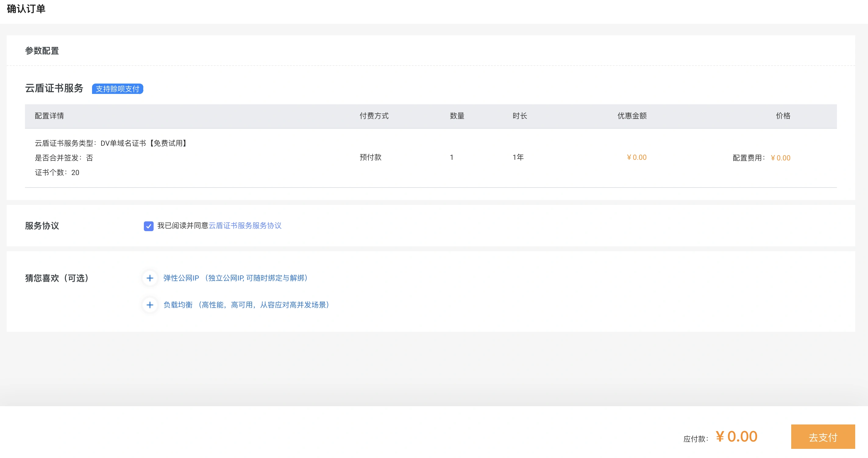This screenshot has height=458, width=868.
Task: Click the 预付款 payment method cell
Action: click(370, 157)
